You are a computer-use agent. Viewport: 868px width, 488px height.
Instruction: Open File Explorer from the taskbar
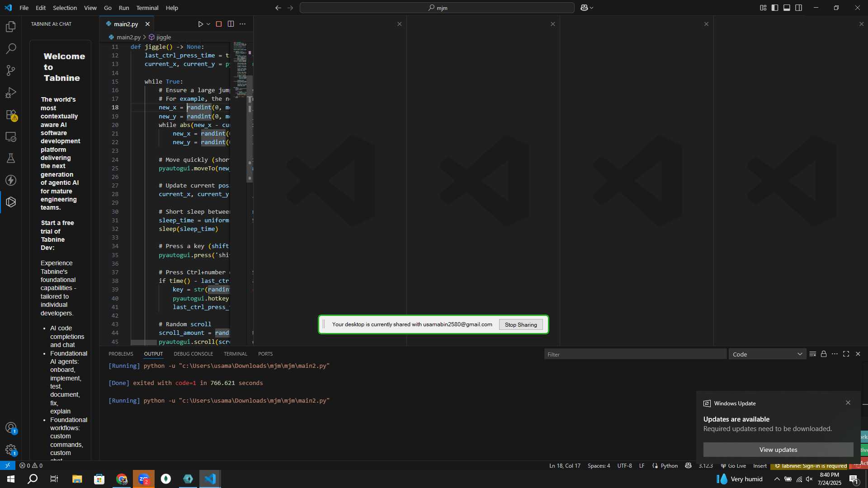click(77, 479)
